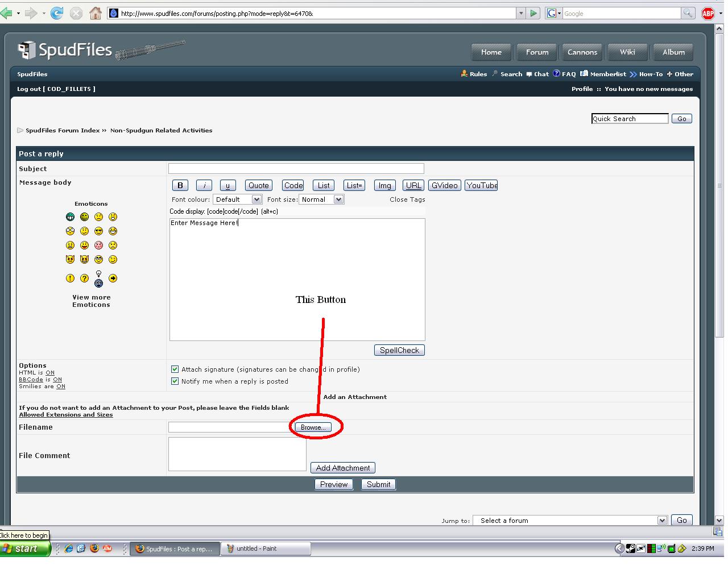This screenshot has width=728, height=582.
Task: Go to the Wiki navigation tab
Action: [627, 52]
